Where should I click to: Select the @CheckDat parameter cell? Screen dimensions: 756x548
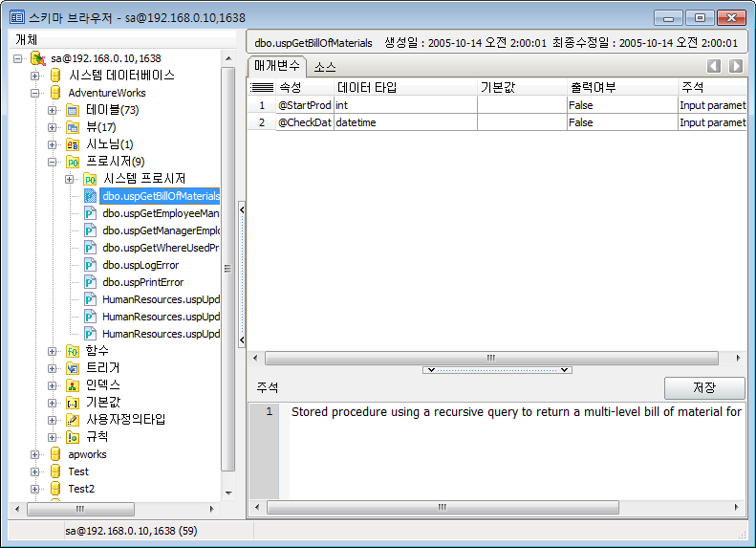click(x=305, y=122)
